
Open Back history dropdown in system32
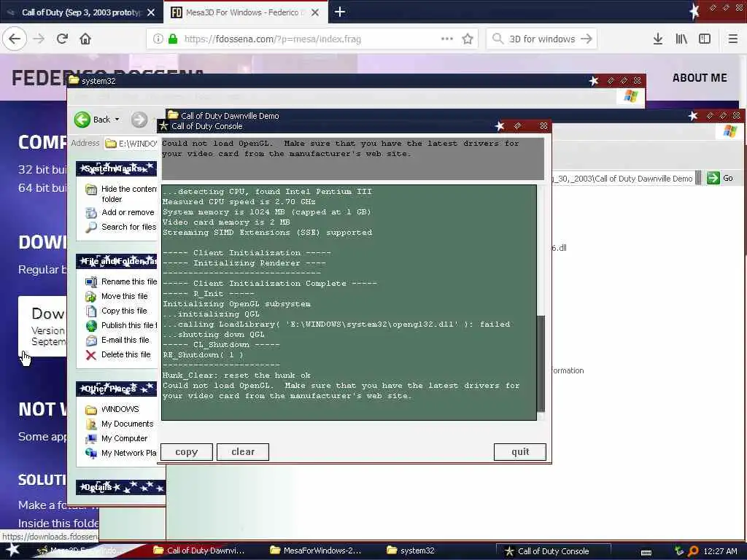pyautogui.click(x=117, y=120)
